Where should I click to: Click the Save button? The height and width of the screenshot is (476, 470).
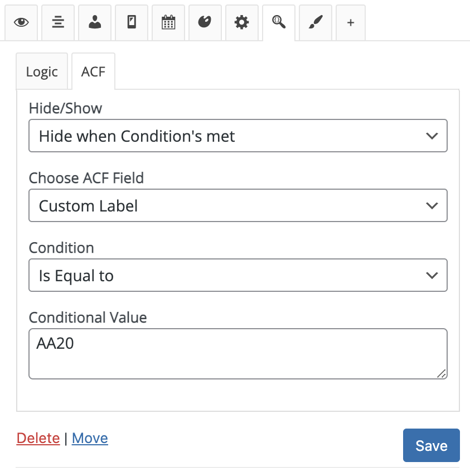coord(431,445)
